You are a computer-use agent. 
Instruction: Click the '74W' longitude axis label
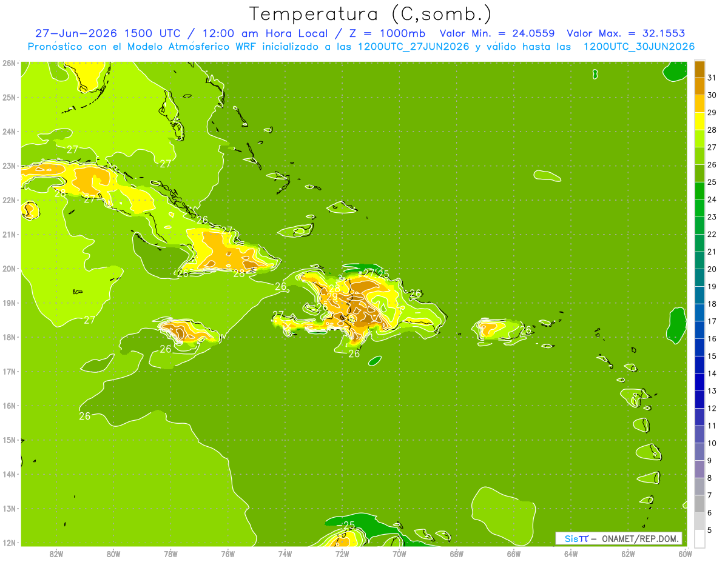point(285,554)
